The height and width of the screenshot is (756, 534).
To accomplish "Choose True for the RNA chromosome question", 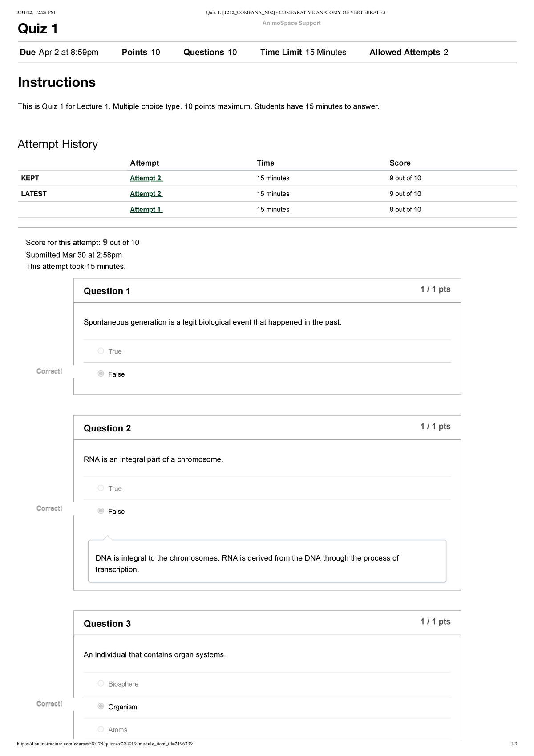I will click(x=101, y=488).
